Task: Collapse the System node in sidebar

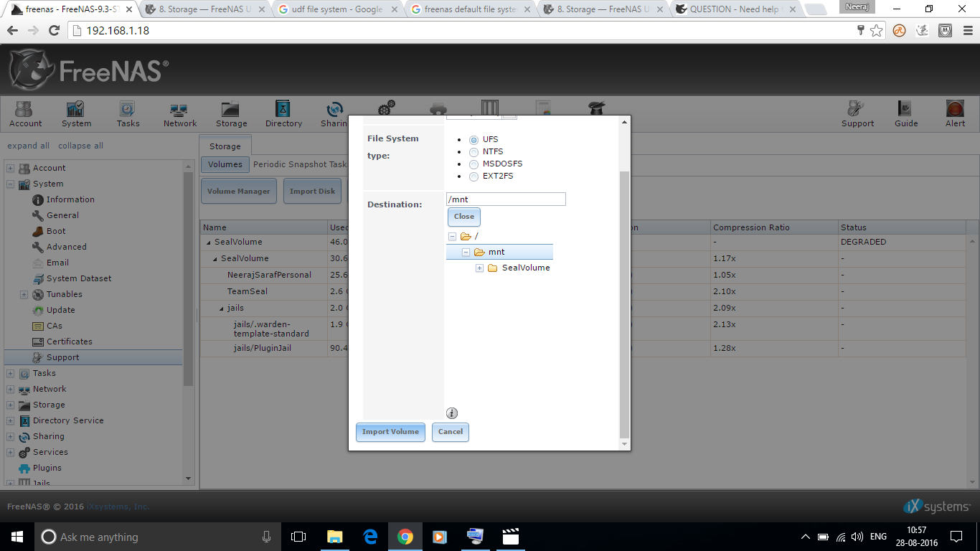Action: [x=10, y=184]
